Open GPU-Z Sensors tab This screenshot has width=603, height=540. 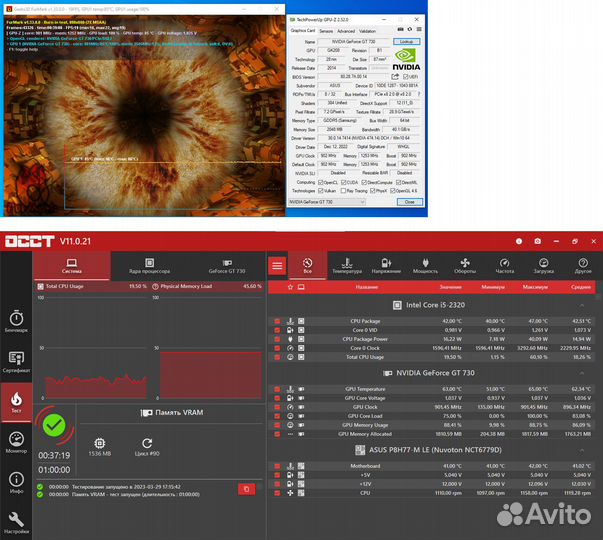[x=326, y=31]
